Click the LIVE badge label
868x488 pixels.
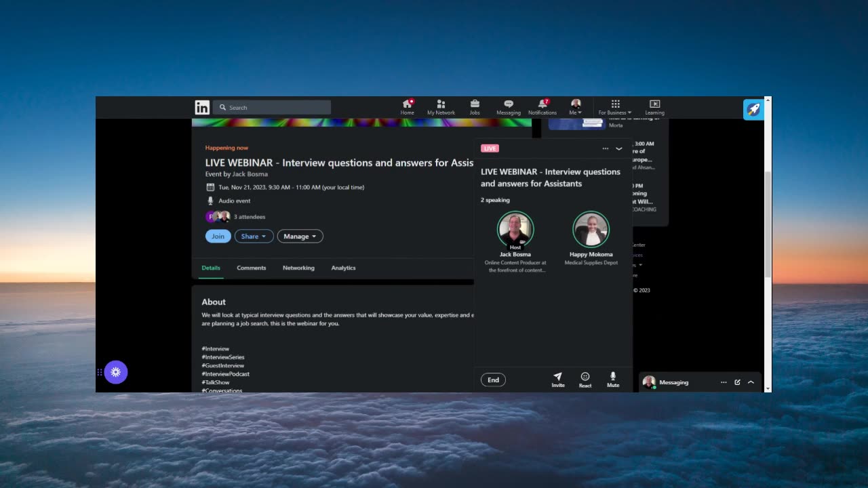pos(490,148)
